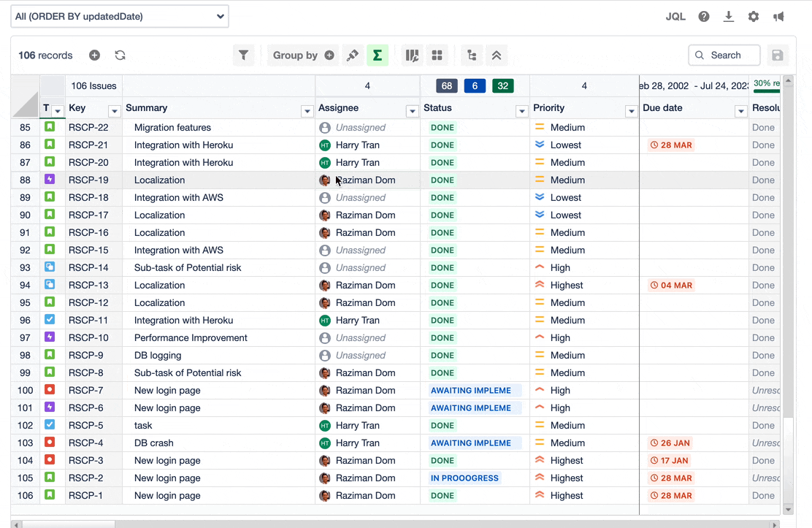The width and height of the screenshot is (812, 528).
Task: Toggle the Sigma aggregation button
Action: click(x=377, y=55)
